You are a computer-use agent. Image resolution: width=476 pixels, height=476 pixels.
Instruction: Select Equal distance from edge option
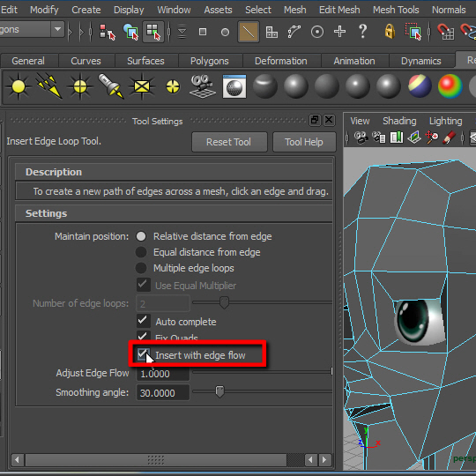pos(141,252)
